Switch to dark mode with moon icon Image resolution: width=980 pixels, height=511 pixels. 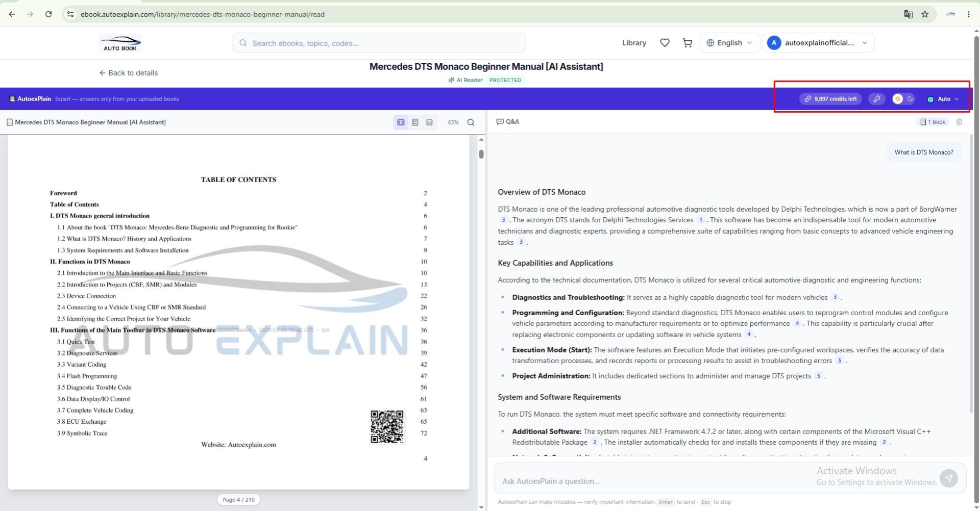[x=910, y=99]
